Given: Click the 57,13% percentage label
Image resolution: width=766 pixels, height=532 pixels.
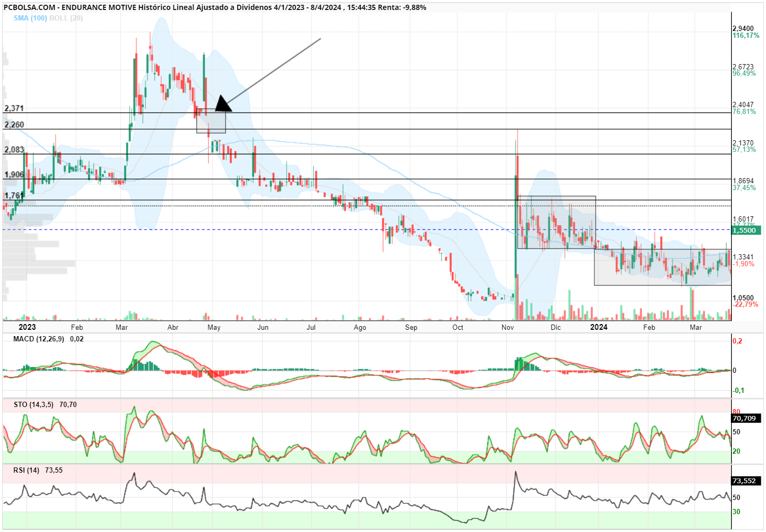Looking at the screenshot, I should pos(744,149).
